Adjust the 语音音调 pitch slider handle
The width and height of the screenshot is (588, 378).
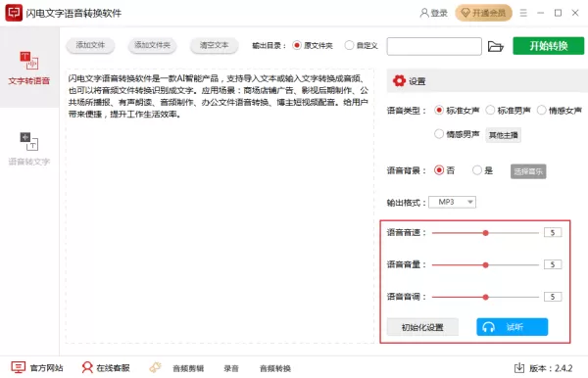pos(486,297)
